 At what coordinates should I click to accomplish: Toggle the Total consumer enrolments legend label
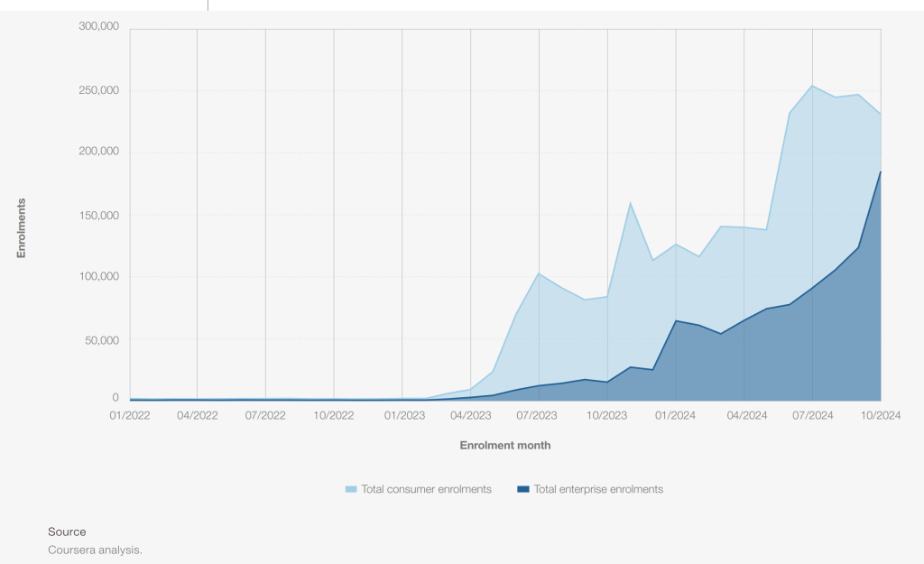click(426, 489)
